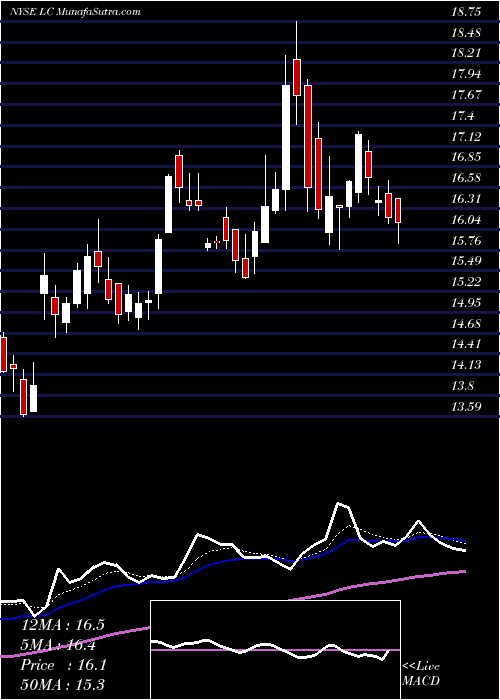
Task: Select the 18.75 price axis label
Action: click(x=466, y=12)
